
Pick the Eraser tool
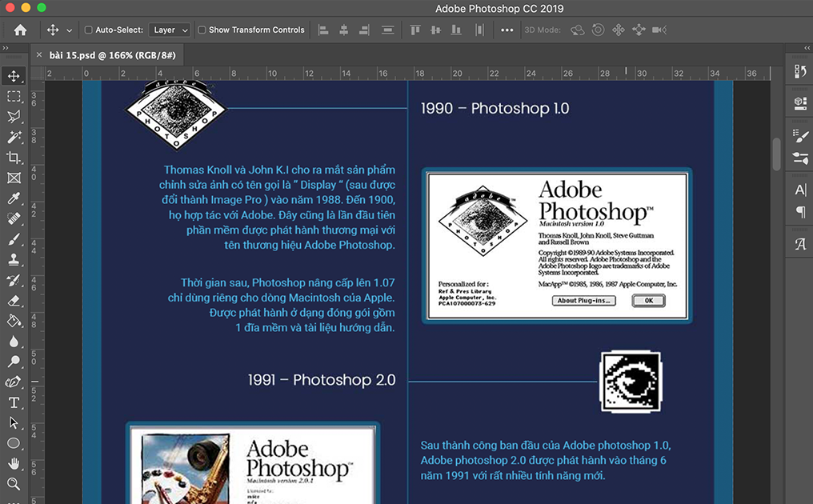[12, 300]
